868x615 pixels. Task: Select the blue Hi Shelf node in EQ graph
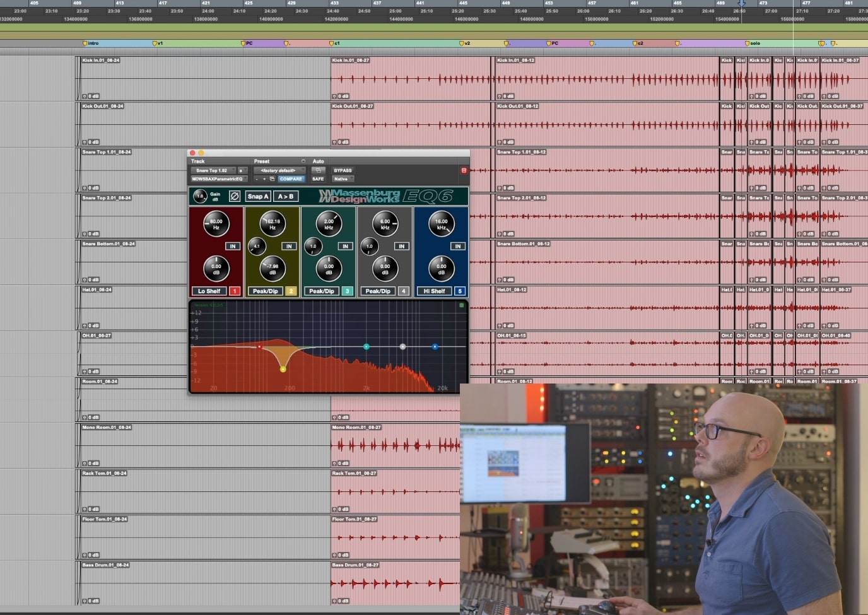pyautogui.click(x=435, y=346)
